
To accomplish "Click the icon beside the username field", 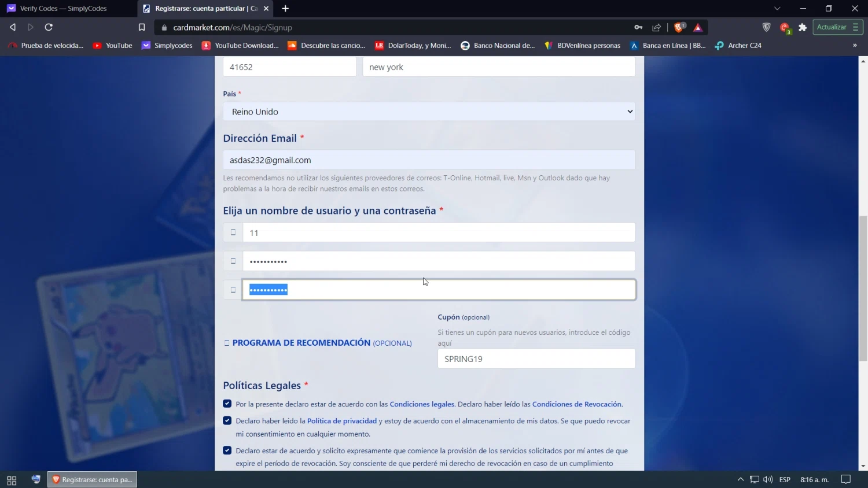I will [x=233, y=232].
